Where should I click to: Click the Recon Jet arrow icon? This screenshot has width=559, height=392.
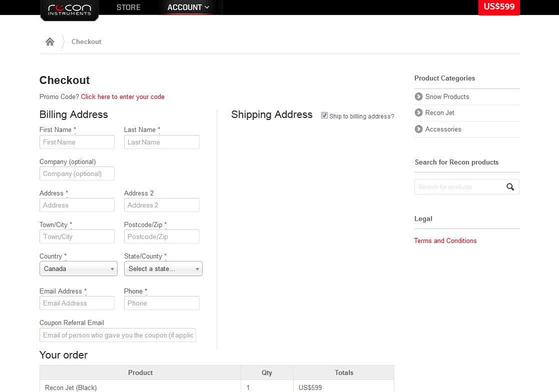[418, 112]
